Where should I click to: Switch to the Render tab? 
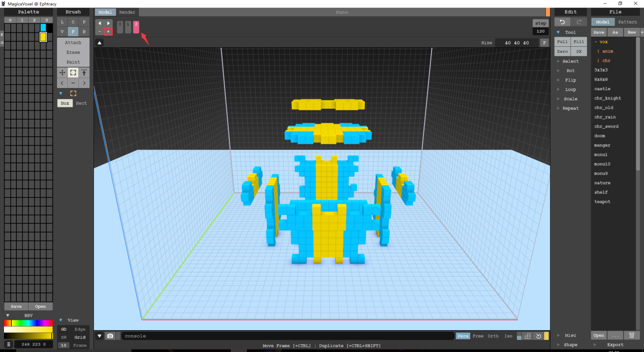(x=127, y=12)
